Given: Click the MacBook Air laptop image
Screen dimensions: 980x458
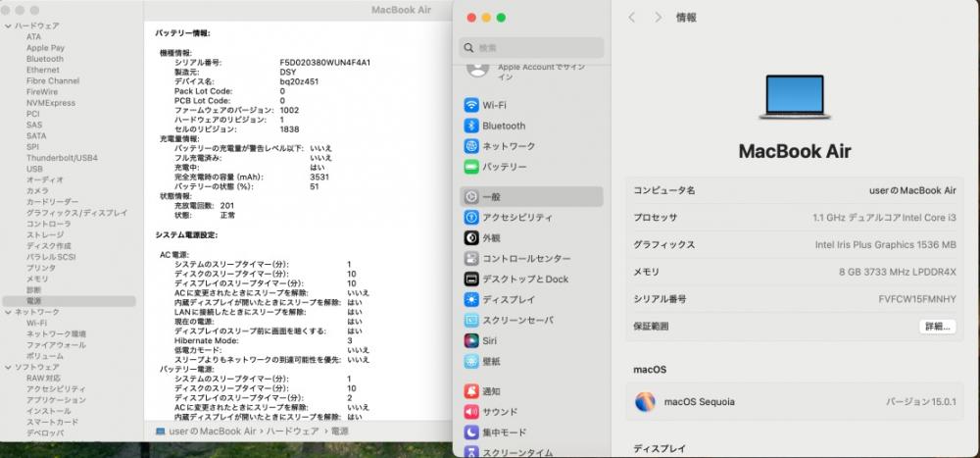Looking at the screenshot, I should click(x=795, y=97).
